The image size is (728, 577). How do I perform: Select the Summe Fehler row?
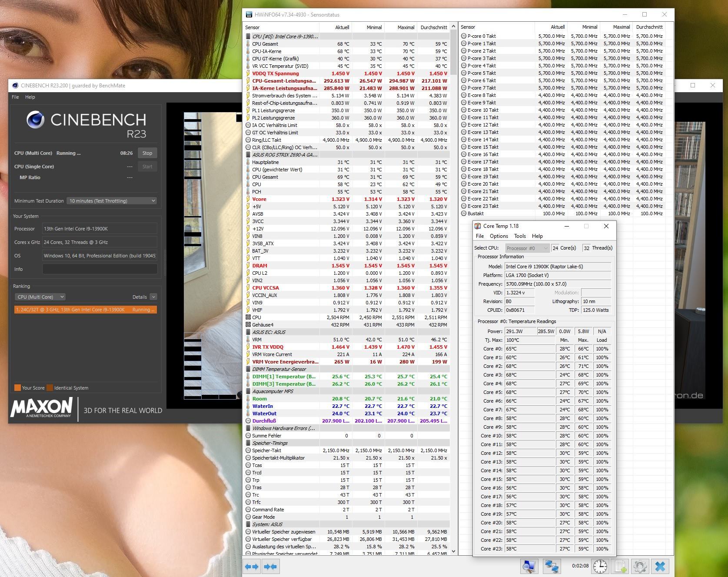346,436
